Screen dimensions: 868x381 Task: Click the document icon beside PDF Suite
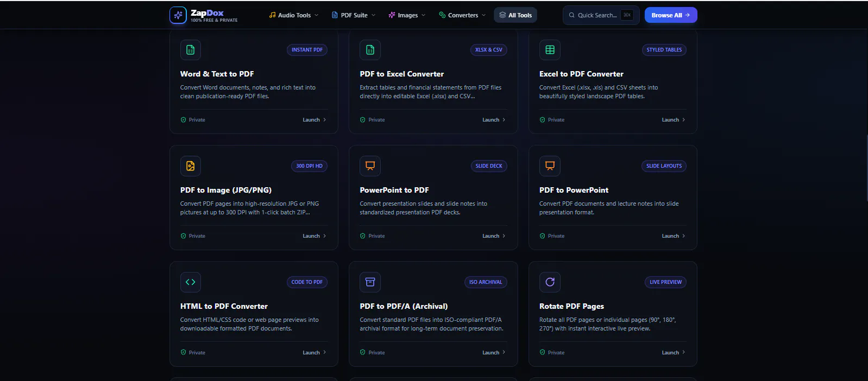[x=335, y=15]
